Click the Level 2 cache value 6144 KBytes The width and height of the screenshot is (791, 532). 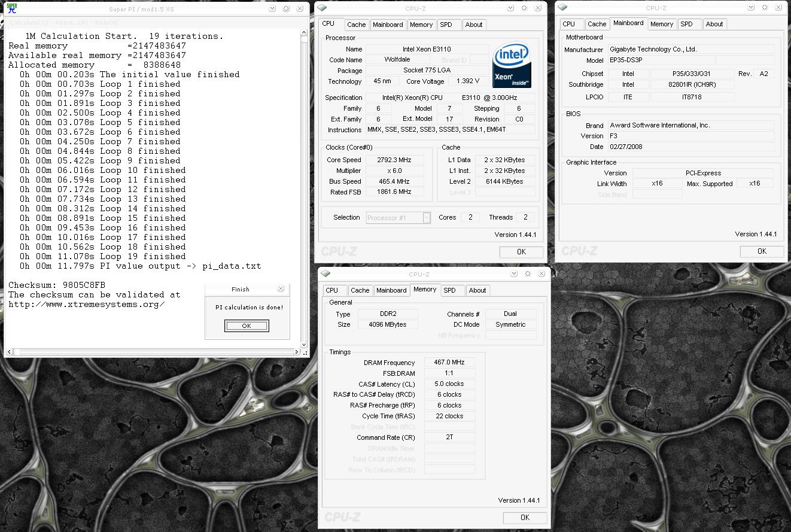[505, 181]
